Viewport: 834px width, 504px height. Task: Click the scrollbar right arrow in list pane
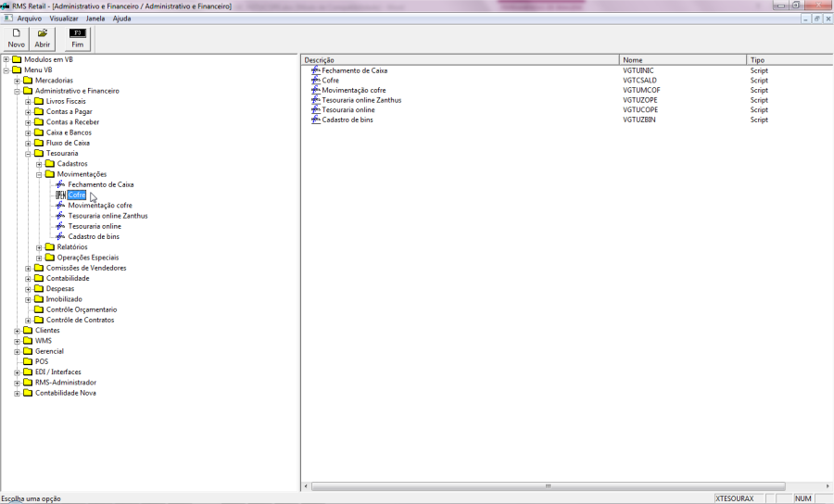pyautogui.click(x=828, y=485)
